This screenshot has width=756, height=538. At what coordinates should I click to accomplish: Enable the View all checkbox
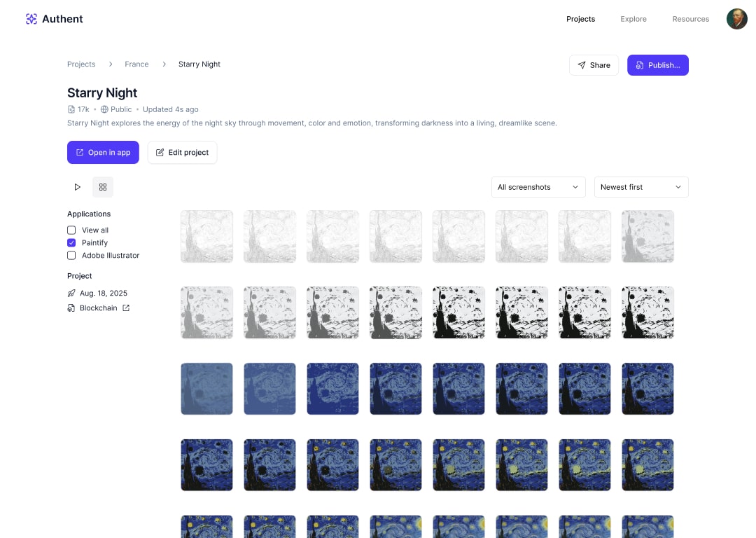point(71,230)
